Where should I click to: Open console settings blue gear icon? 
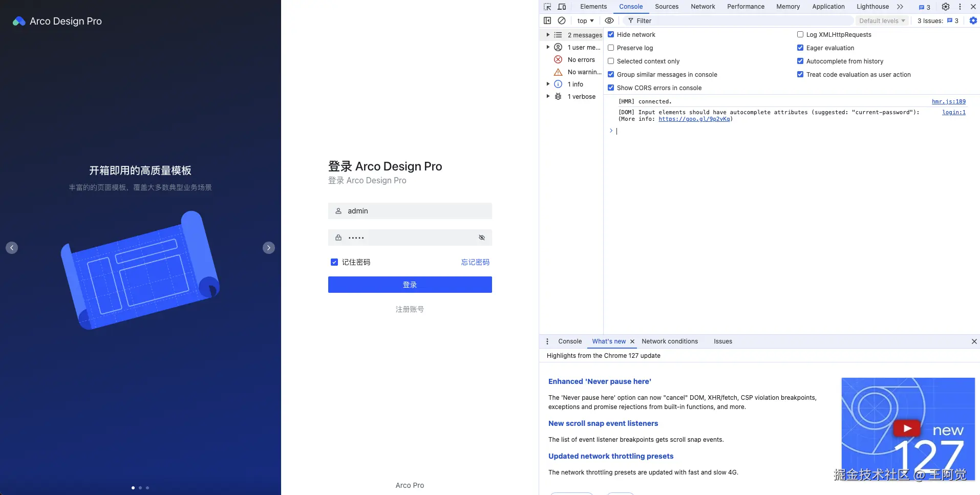(973, 20)
